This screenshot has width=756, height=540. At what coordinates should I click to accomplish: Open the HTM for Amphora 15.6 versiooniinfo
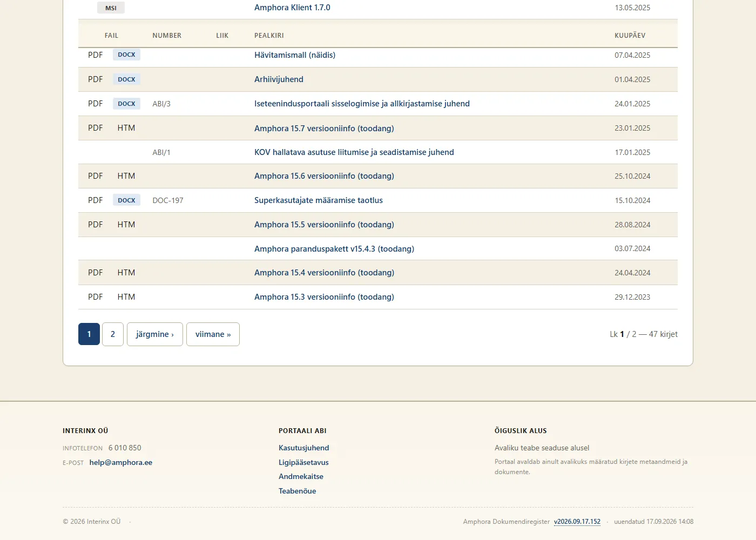coord(126,176)
